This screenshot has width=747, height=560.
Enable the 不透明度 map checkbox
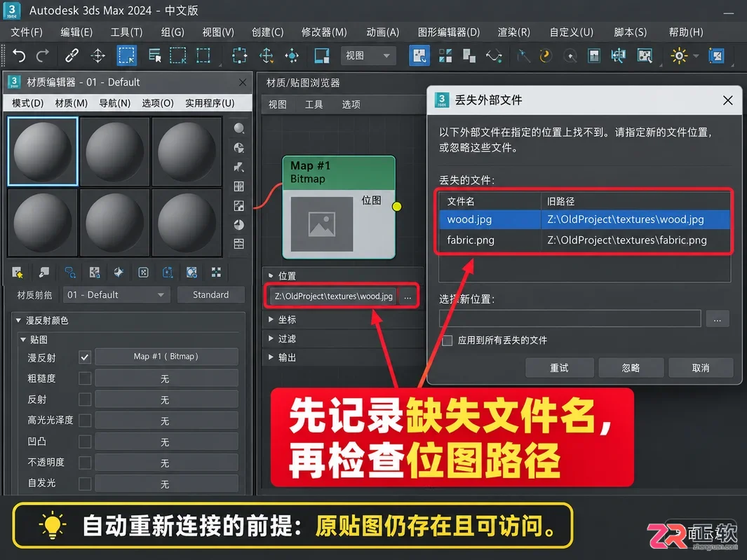(x=85, y=463)
